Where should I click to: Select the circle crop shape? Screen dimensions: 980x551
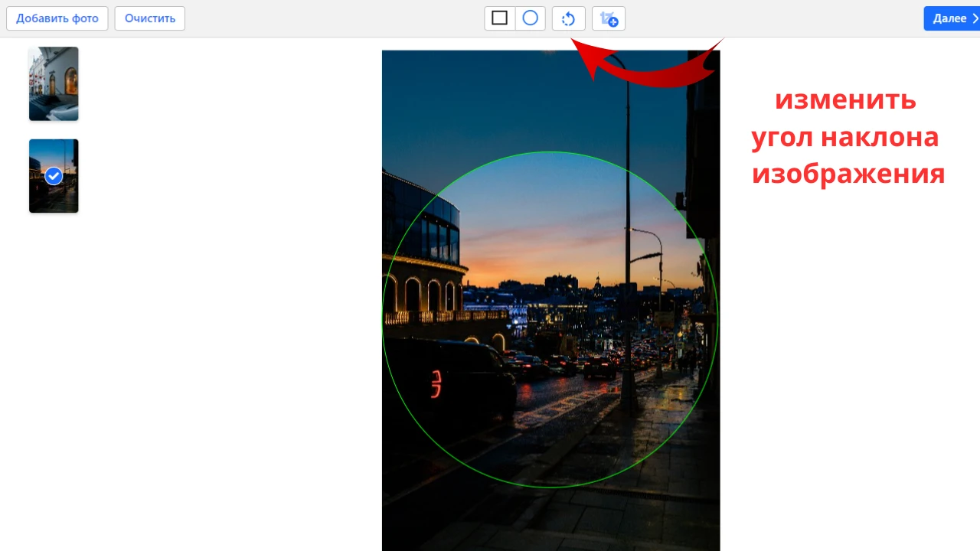[x=531, y=18]
